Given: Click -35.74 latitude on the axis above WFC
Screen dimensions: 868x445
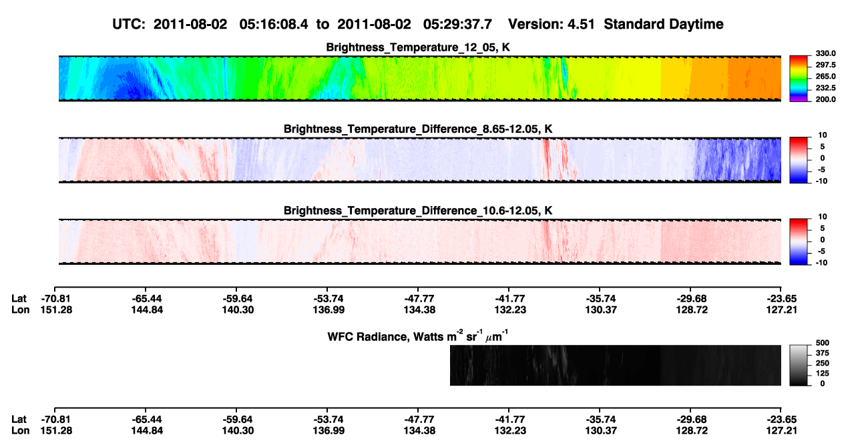Looking at the screenshot, I should 601,298.
